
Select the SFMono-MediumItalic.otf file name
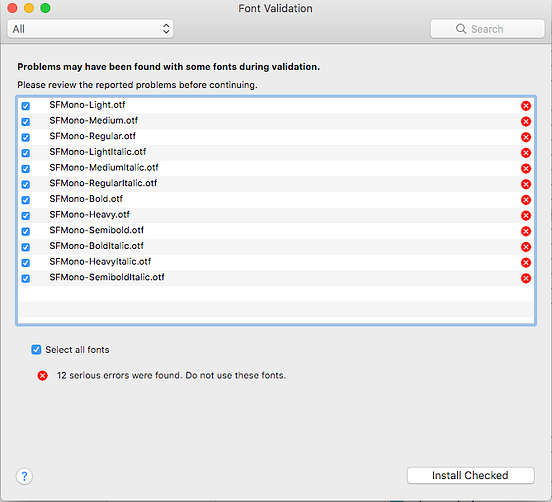coord(104,168)
